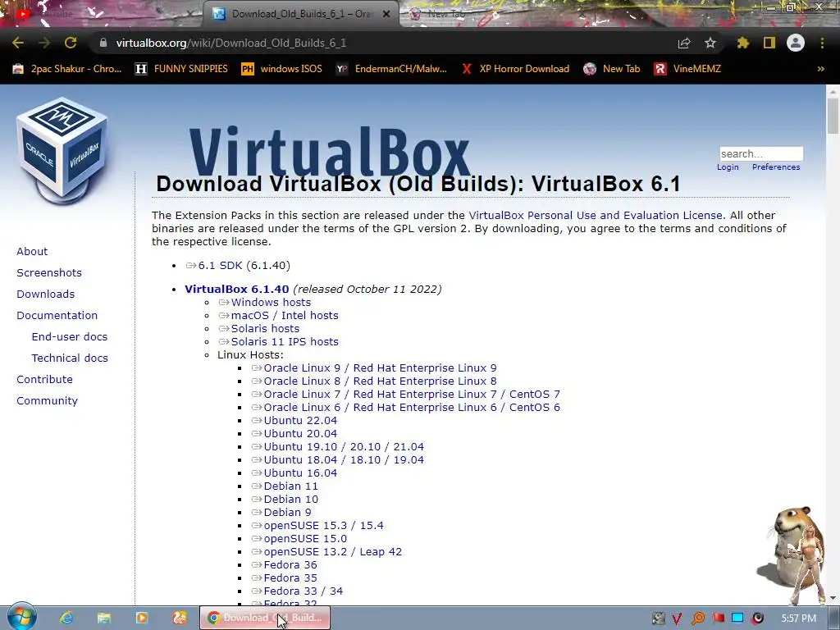Download the Fedora 36 package
This screenshot has height=630, width=840.
(x=290, y=564)
